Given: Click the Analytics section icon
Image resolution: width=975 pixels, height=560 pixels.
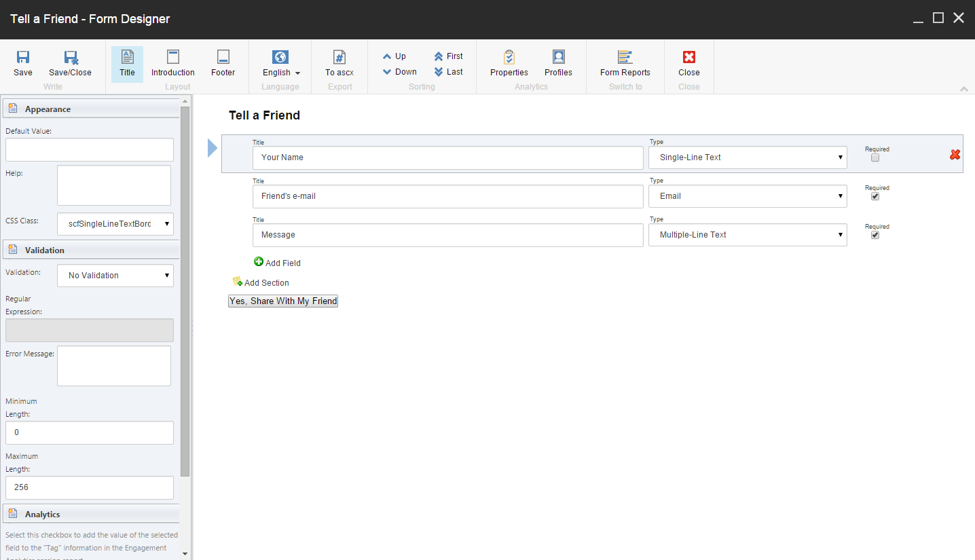Looking at the screenshot, I should tap(13, 514).
